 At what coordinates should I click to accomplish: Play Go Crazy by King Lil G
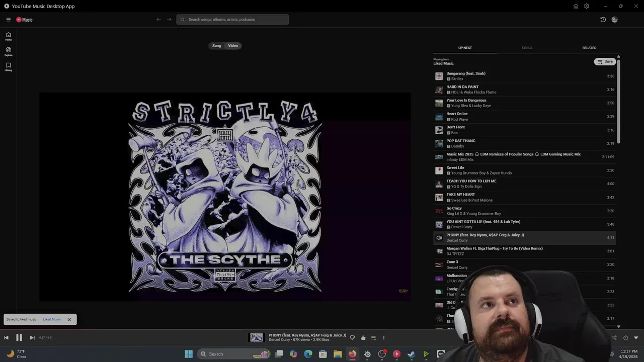tap(524, 211)
